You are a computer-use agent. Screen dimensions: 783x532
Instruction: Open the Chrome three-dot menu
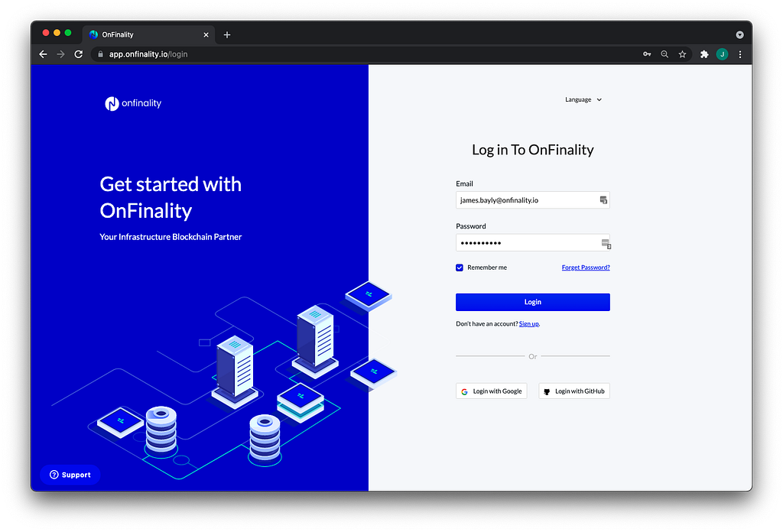[740, 54]
